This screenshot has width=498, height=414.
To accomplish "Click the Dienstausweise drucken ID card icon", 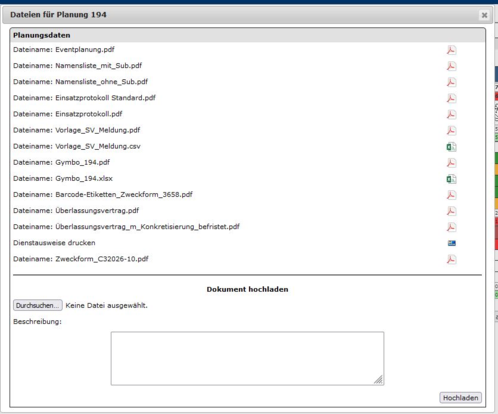I will tap(452, 243).
